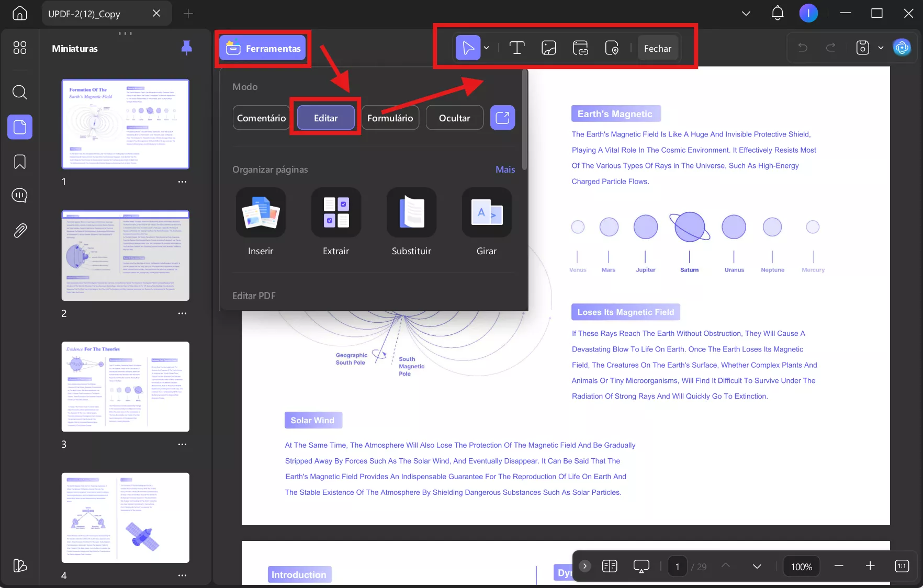Switch to Formulário mode
923x588 pixels.
click(x=390, y=117)
